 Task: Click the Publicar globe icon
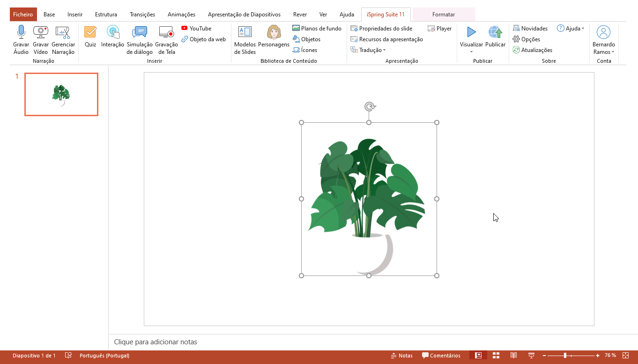tap(495, 32)
